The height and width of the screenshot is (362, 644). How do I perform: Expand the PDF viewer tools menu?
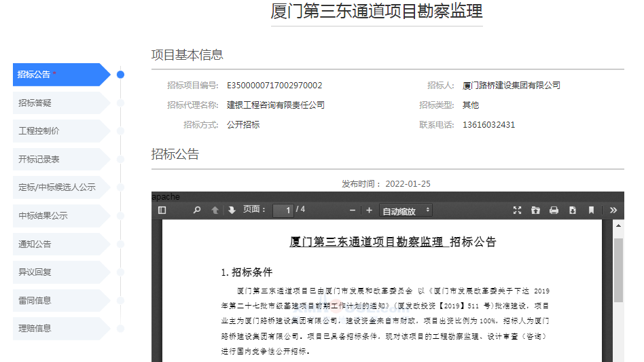(613, 211)
